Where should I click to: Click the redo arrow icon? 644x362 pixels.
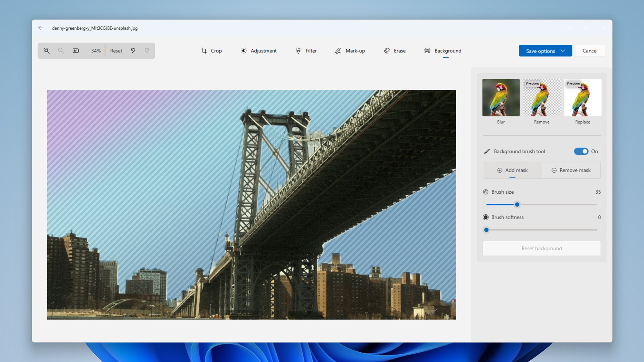tap(147, 51)
